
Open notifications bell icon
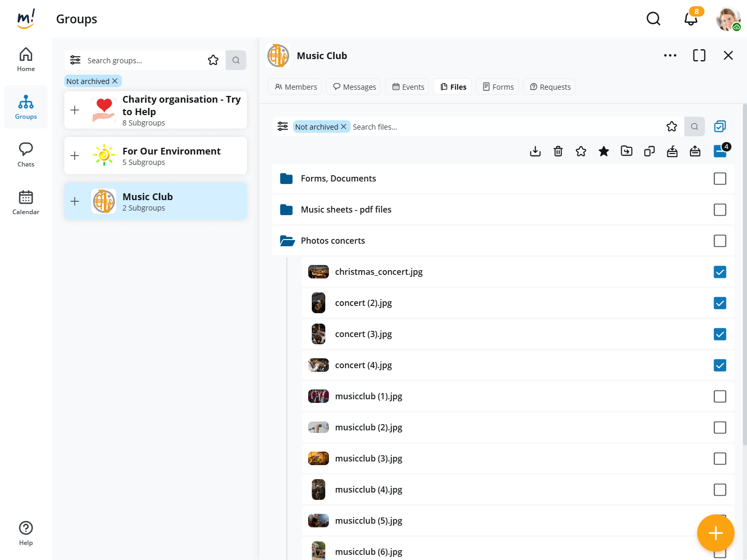[x=690, y=19]
